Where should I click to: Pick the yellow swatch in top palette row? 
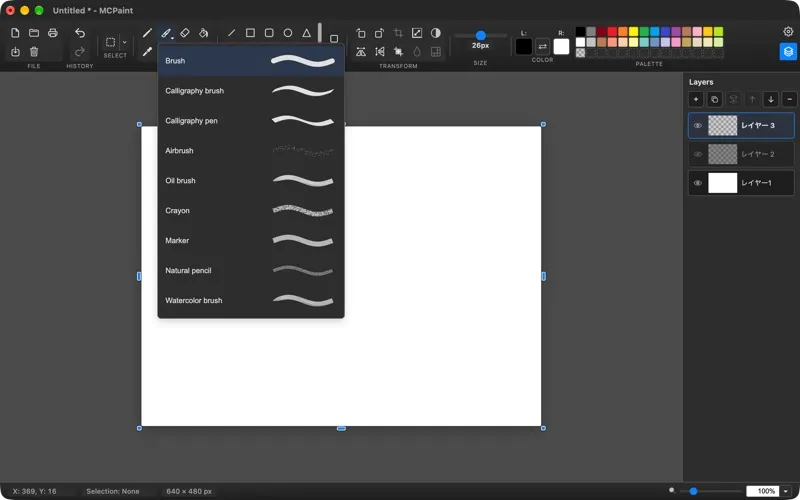pos(633,32)
